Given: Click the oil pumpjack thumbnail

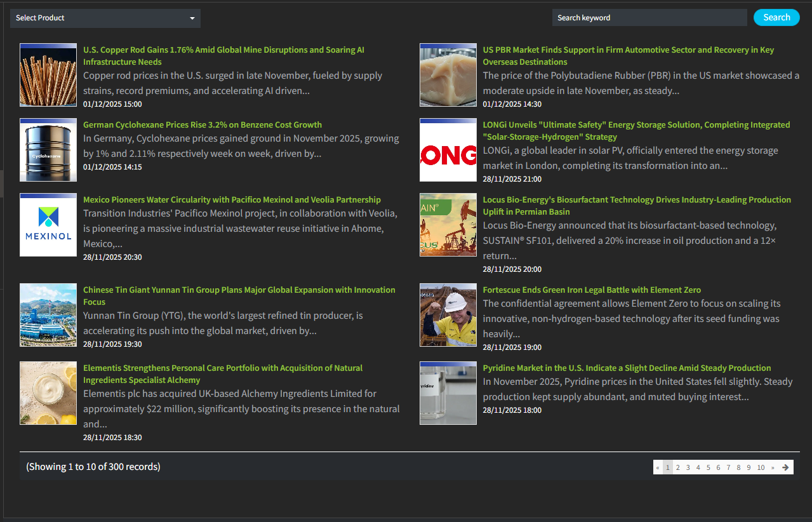Looking at the screenshot, I should [x=448, y=225].
